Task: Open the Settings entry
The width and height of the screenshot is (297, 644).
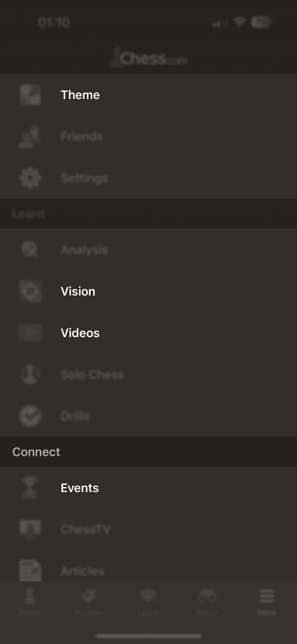Action: click(148, 178)
